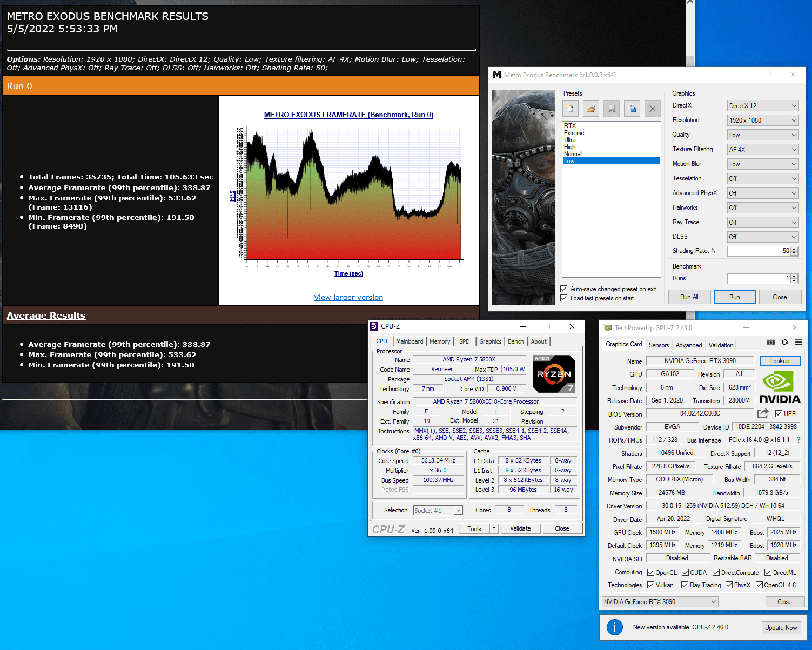Click the NVIDIA logo in GPU-Z
Viewport: 812px width, 650px height.
tap(780, 387)
